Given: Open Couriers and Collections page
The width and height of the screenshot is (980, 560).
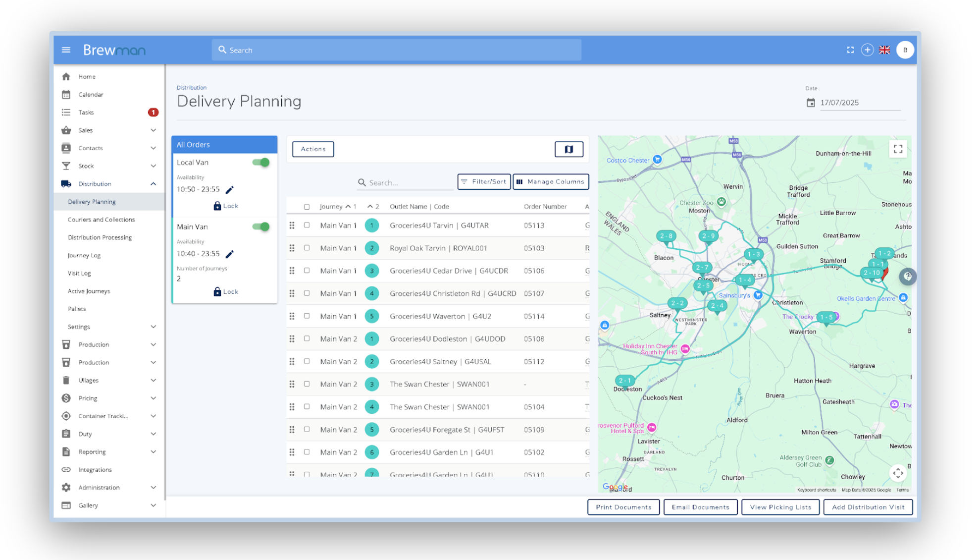Looking at the screenshot, I should point(101,220).
